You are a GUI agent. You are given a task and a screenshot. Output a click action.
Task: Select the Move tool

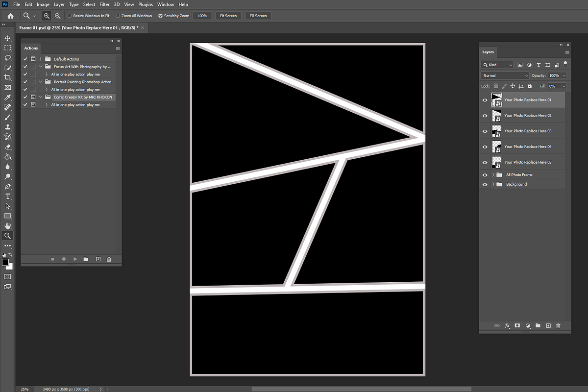pyautogui.click(x=7, y=38)
